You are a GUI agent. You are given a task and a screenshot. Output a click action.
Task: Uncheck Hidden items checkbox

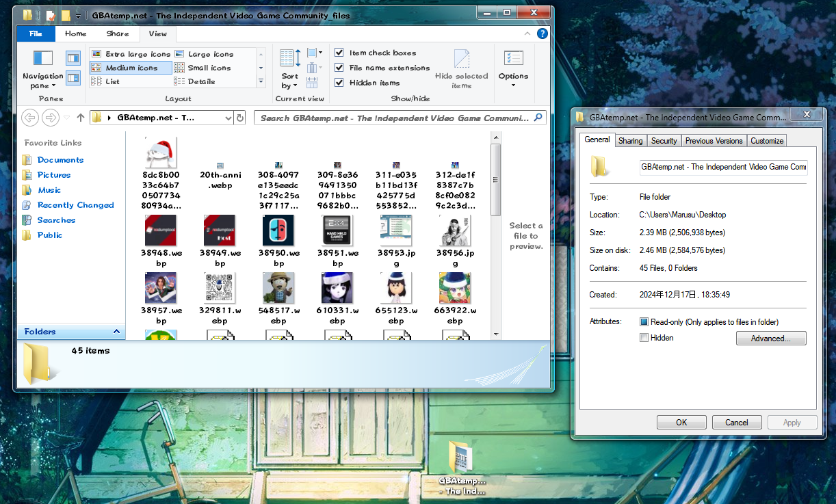click(x=339, y=83)
